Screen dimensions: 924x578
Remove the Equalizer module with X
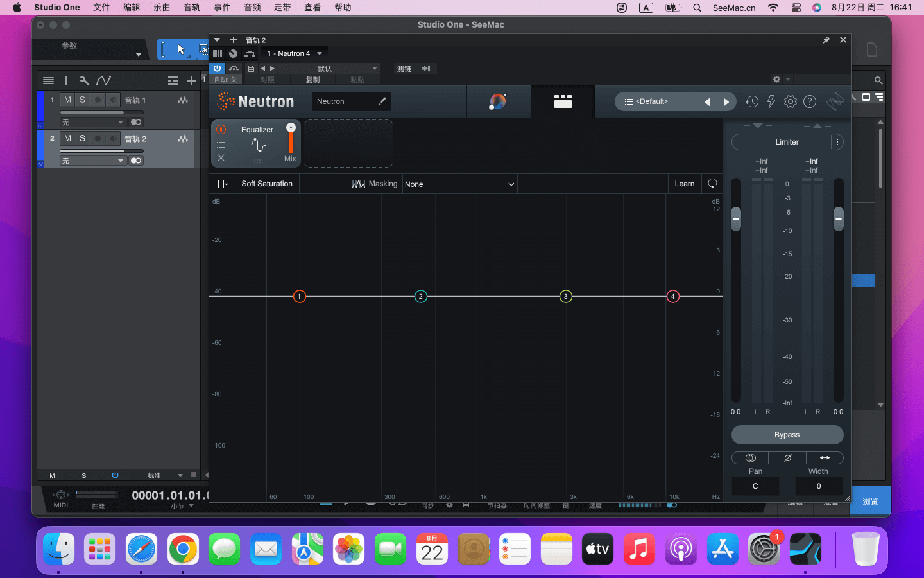click(221, 158)
